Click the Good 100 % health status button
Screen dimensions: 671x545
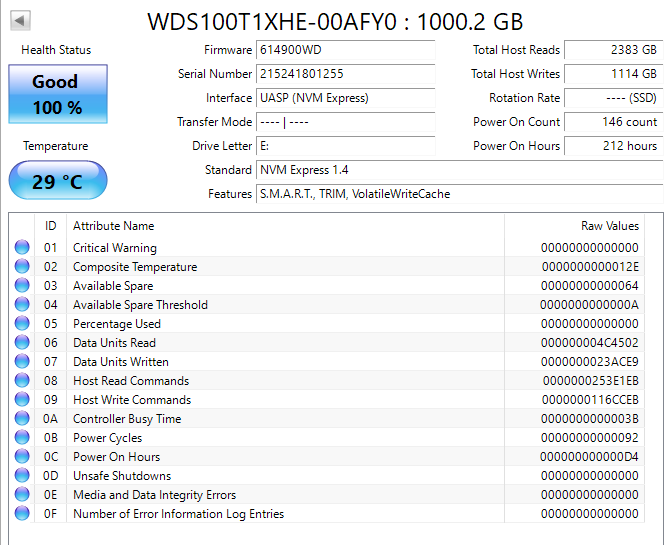(x=56, y=95)
